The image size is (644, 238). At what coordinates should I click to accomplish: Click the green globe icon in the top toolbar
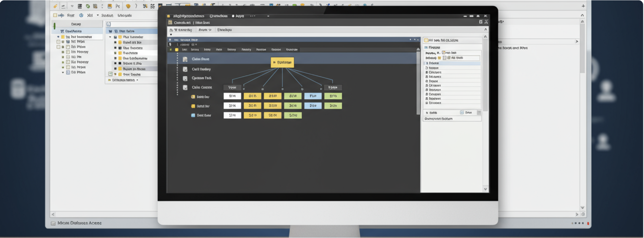pyautogui.click(x=88, y=6)
